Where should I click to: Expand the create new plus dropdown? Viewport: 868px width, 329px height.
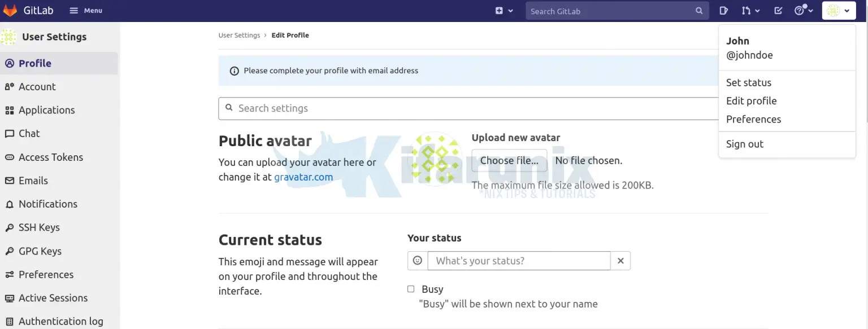click(504, 11)
